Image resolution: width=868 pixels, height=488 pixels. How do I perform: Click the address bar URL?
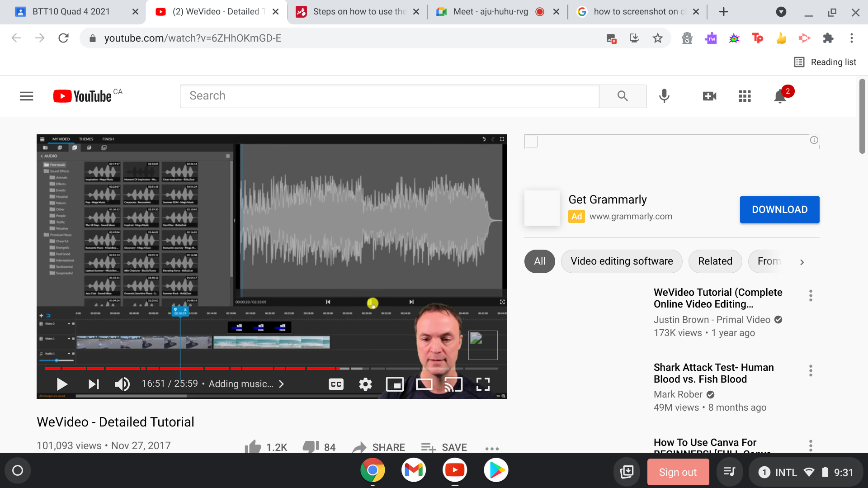coord(193,38)
